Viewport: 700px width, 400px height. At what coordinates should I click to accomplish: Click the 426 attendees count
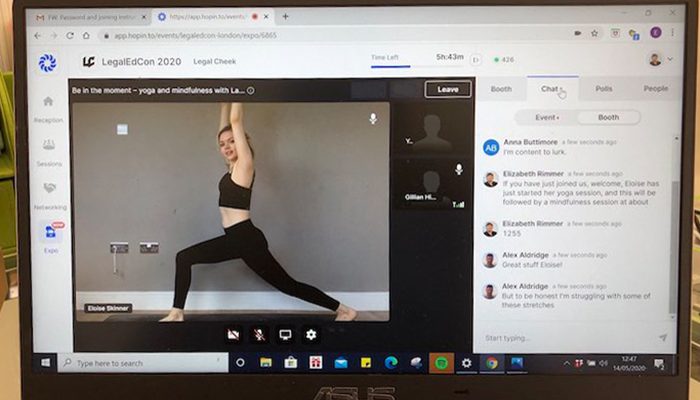click(x=504, y=59)
